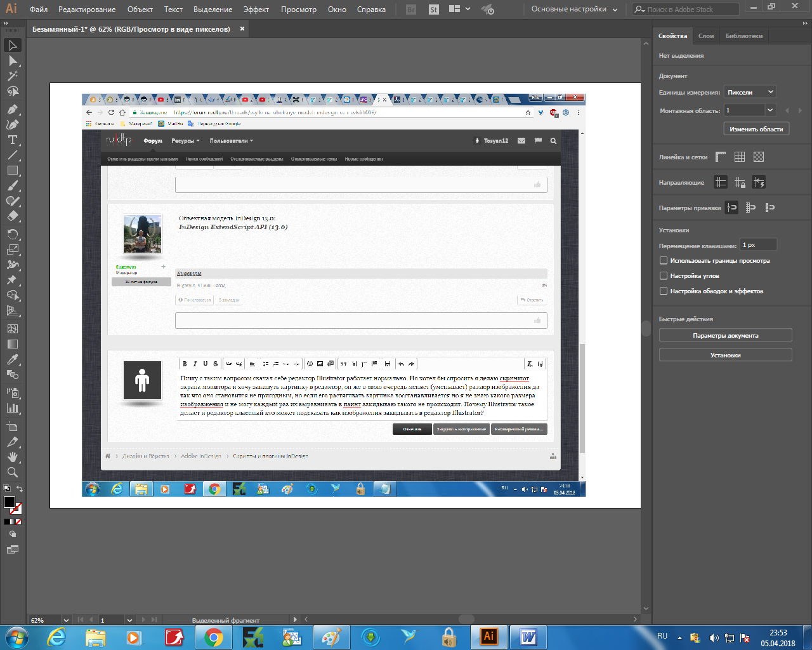Image resolution: width=812 pixels, height=650 pixels.
Task: Open the 'Эффект' menu
Action: (x=256, y=10)
